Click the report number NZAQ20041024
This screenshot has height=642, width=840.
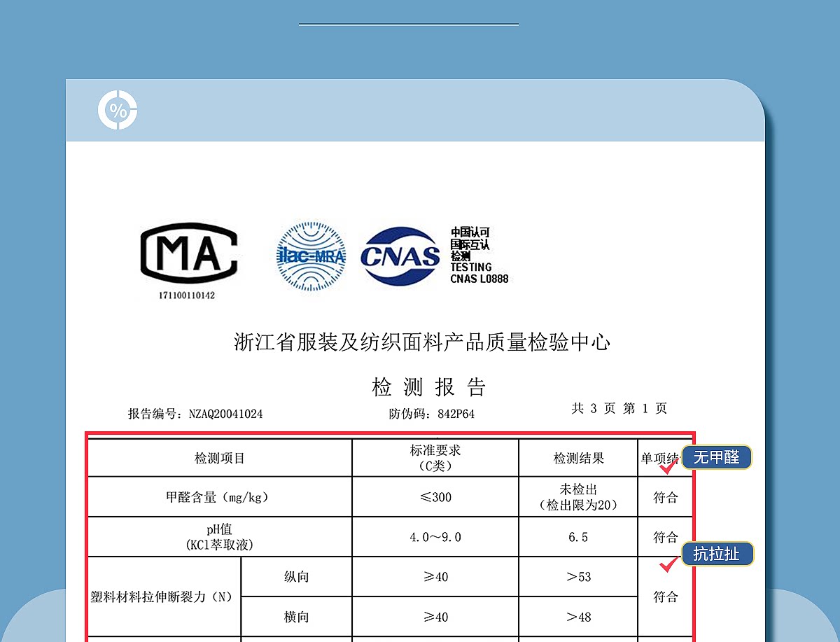(x=226, y=414)
